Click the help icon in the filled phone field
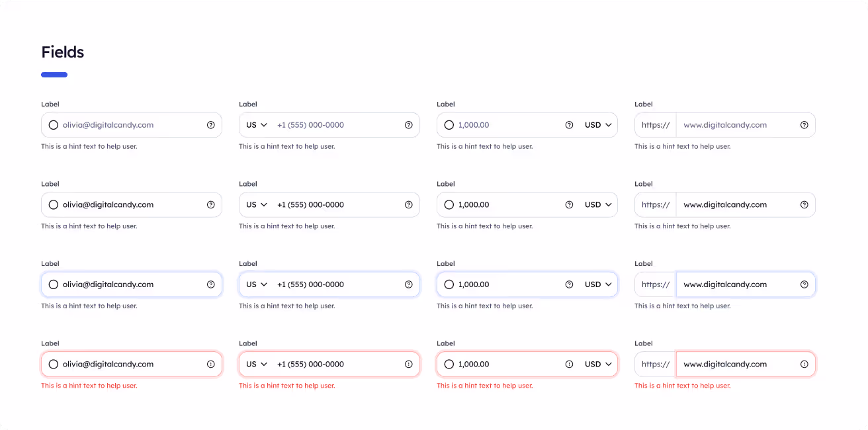 pyautogui.click(x=408, y=204)
